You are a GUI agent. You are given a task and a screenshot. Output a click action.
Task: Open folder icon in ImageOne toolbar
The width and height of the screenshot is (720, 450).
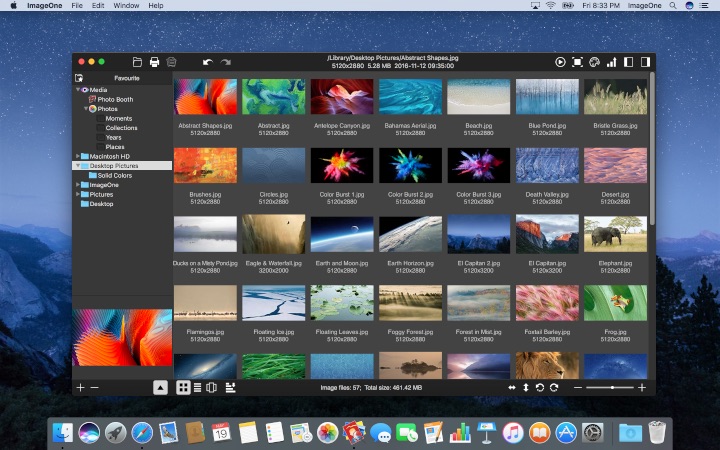[137, 62]
